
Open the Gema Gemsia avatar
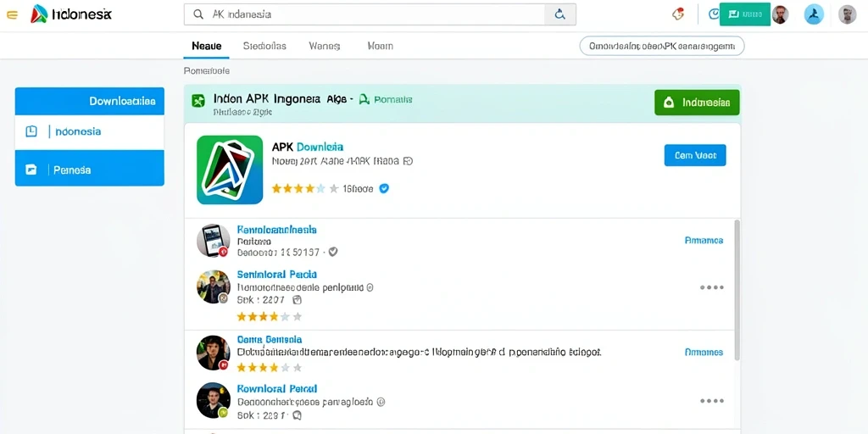(214, 353)
